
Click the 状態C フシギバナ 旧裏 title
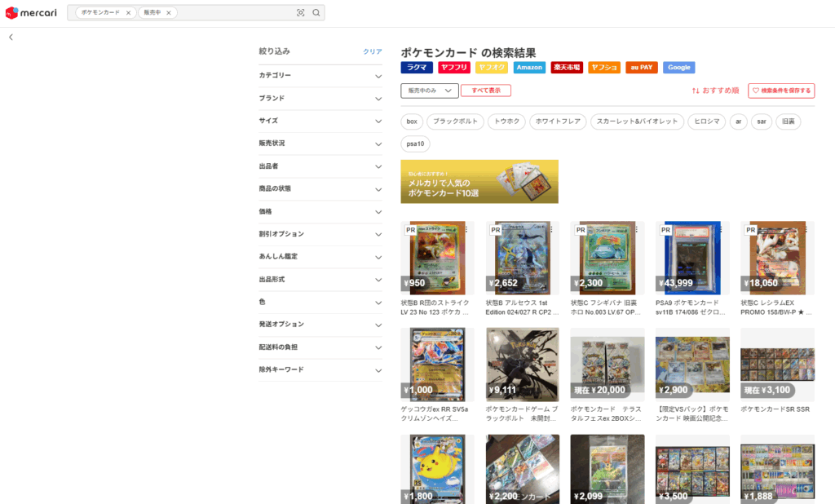tap(606, 307)
